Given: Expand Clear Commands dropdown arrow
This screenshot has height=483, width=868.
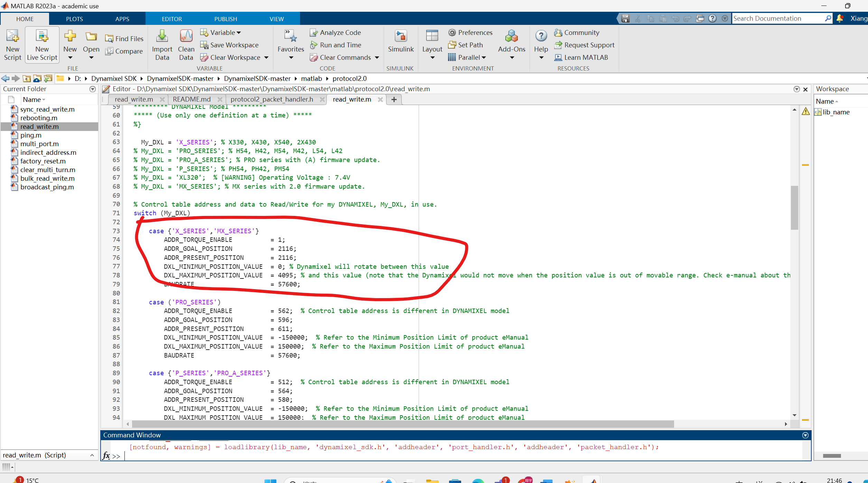Looking at the screenshot, I should [377, 57].
